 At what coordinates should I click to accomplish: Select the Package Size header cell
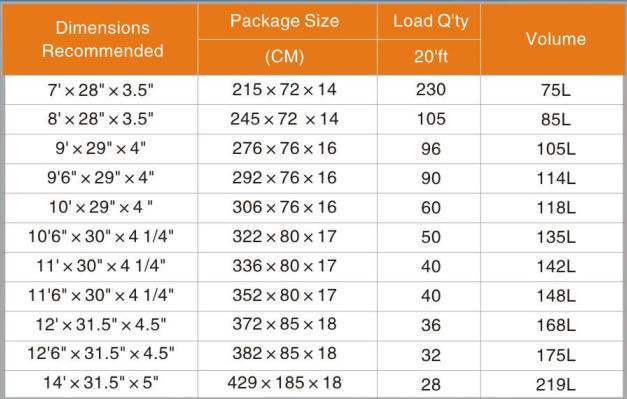287,22
